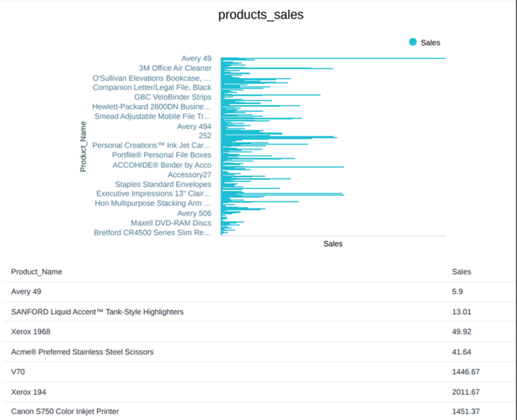Click Maxell DVD-RAM Discs axis label

(171, 223)
